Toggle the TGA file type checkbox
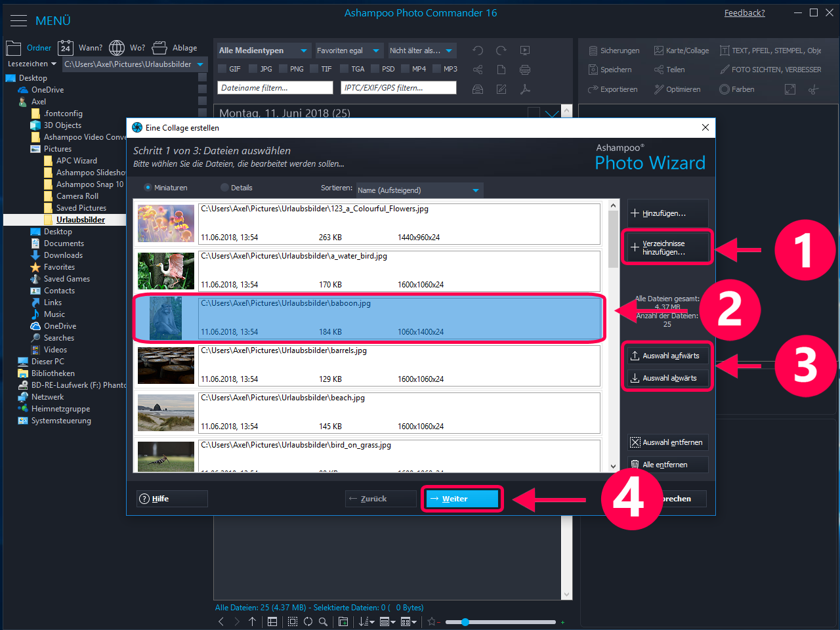 click(x=344, y=69)
